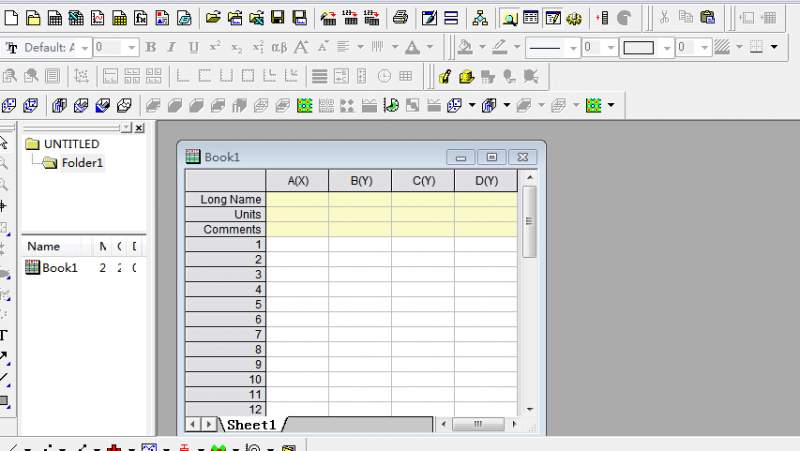This screenshot has height=451, width=800.
Task: Click the Greek symbols αβ icon
Action: (279, 47)
